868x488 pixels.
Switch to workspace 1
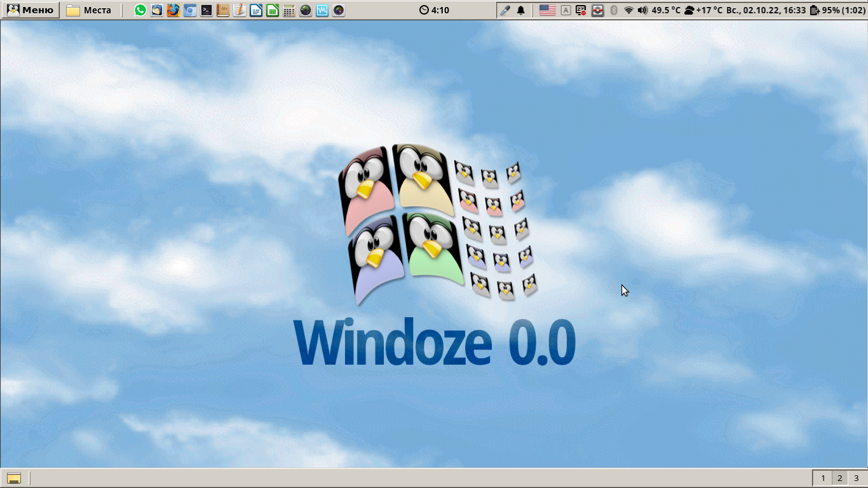tap(823, 478)
